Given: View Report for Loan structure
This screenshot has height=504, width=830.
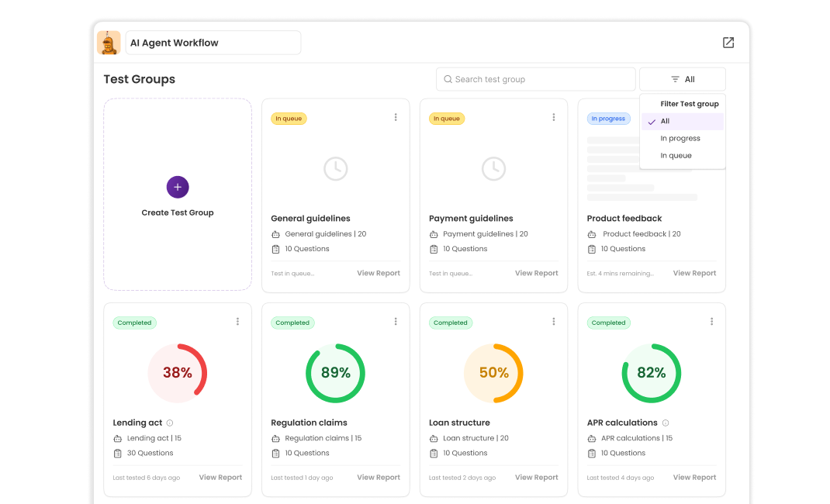Looking at the screenshot, I should click(536, 478).
